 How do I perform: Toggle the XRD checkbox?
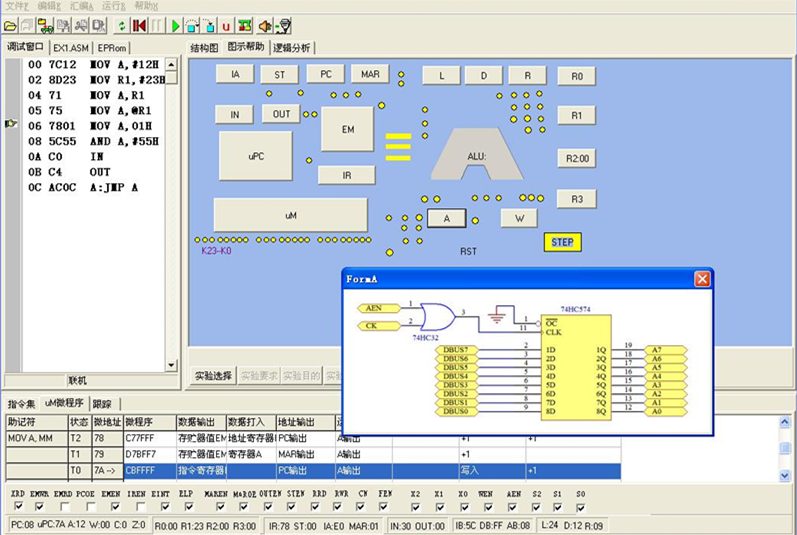(x=17, y=507)
